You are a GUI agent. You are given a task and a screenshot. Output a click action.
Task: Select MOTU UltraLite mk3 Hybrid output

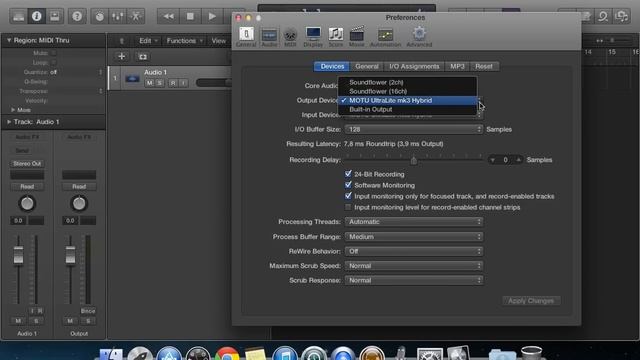tap(407, 100)
